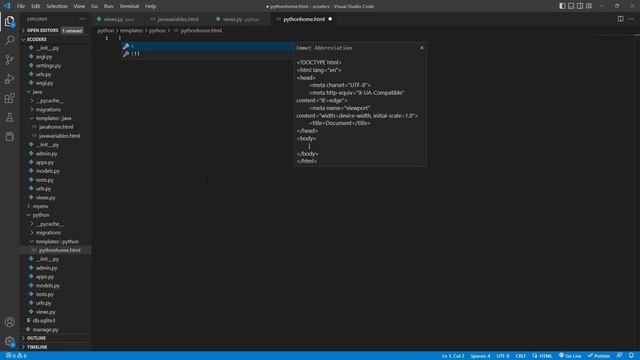
Task: Expand the Outline section
Action: pyautogui.click(x=55, y=338)
